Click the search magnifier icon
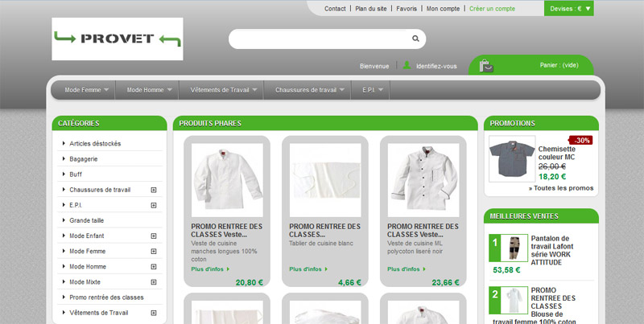Viewport: 644px width, 324px height. coord(415,39)
